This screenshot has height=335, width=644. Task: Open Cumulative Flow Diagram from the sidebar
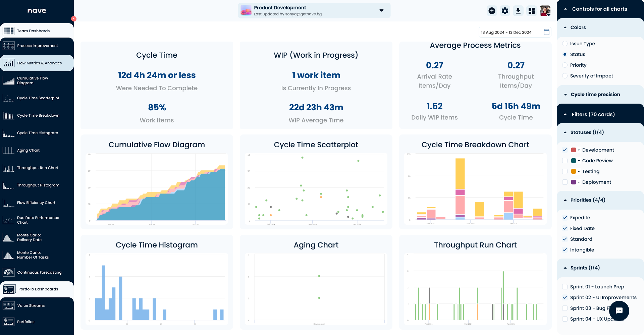(x=33, y=80)
